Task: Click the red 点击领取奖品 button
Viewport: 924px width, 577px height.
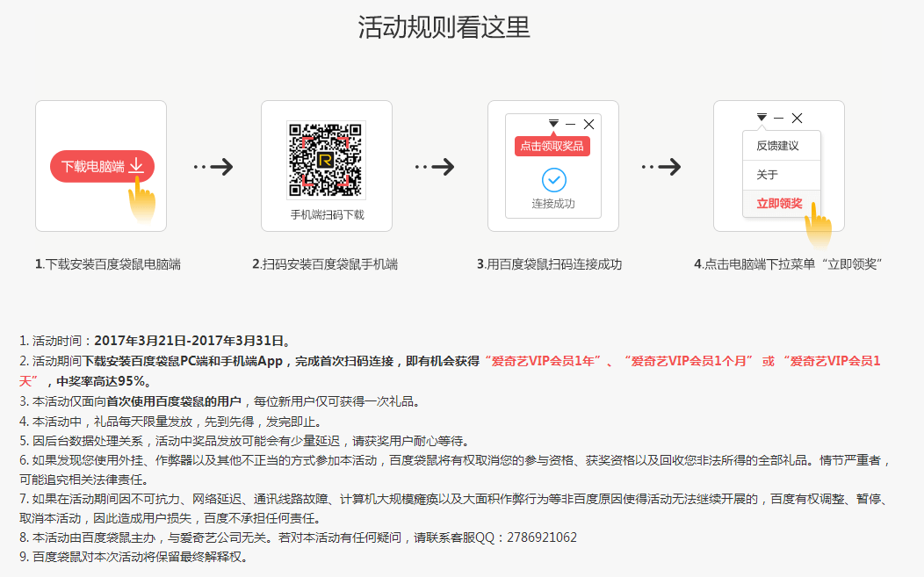Action: [x=552, y=146]
